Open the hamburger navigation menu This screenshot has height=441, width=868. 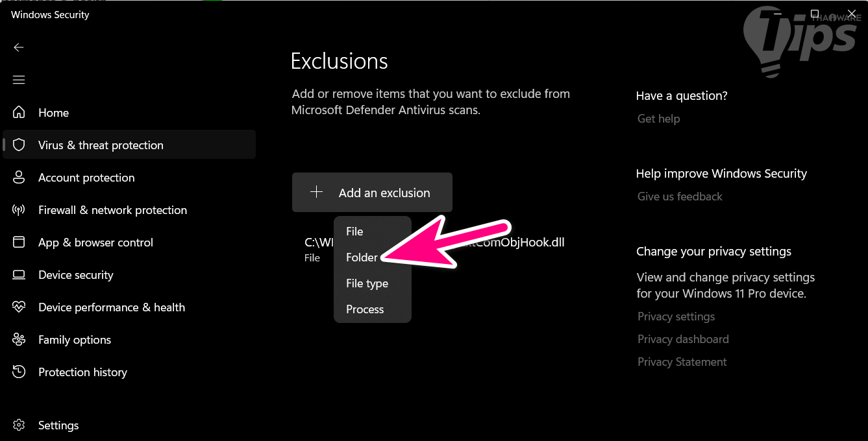[x=19, y=80]
